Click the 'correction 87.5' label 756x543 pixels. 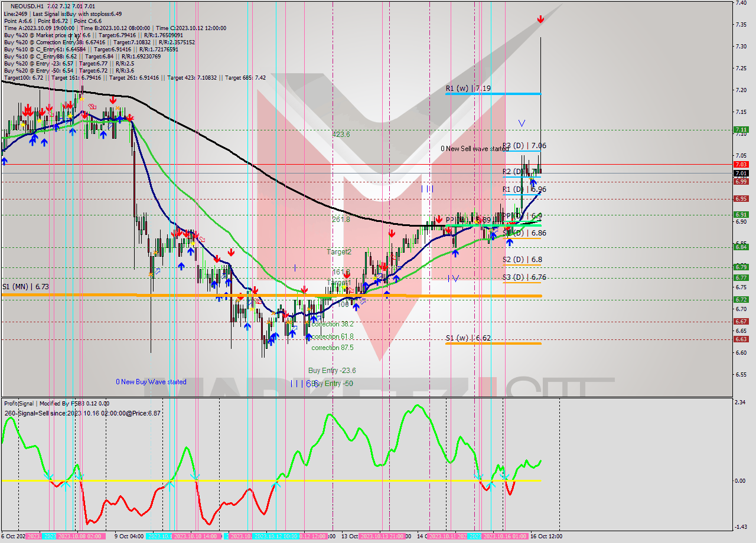tap(333, 348)
